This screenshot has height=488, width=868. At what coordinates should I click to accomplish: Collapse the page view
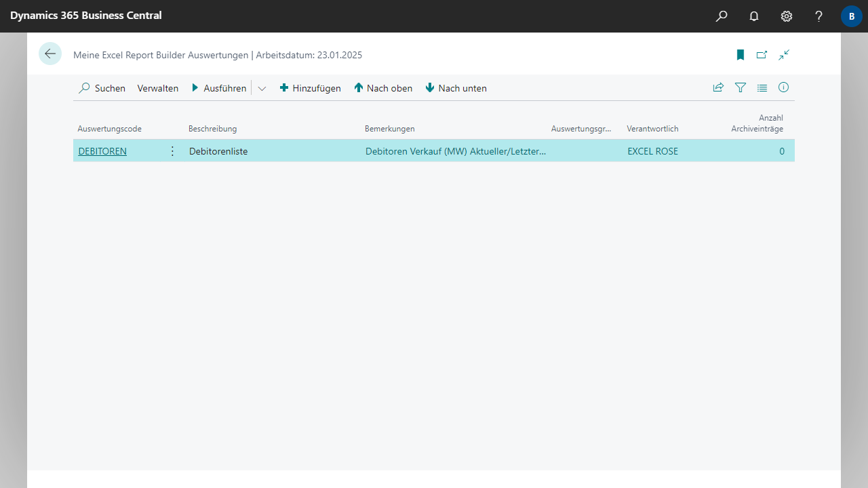tap(784, 55)
